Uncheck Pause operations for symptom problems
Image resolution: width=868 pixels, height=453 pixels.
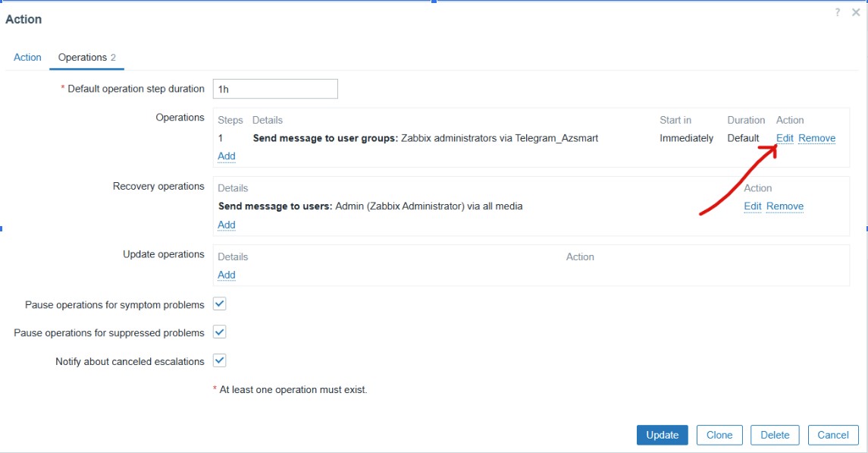click(220, 304)
